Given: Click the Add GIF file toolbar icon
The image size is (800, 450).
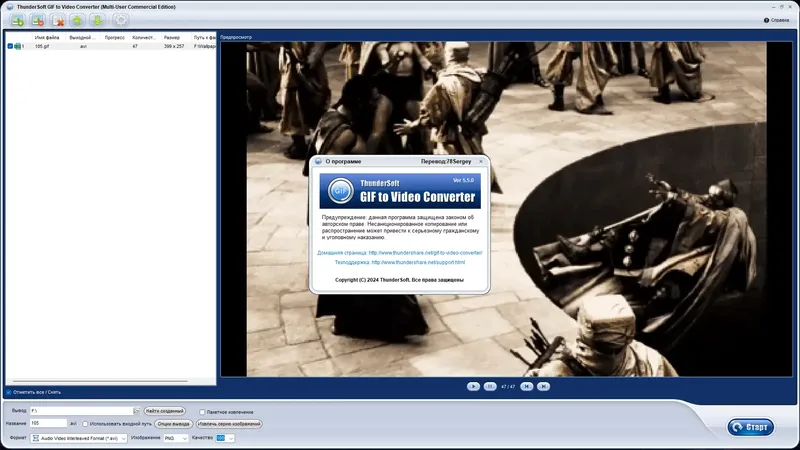Looking at the screenshot, I should pyautogui.click(x=18, y=20).
